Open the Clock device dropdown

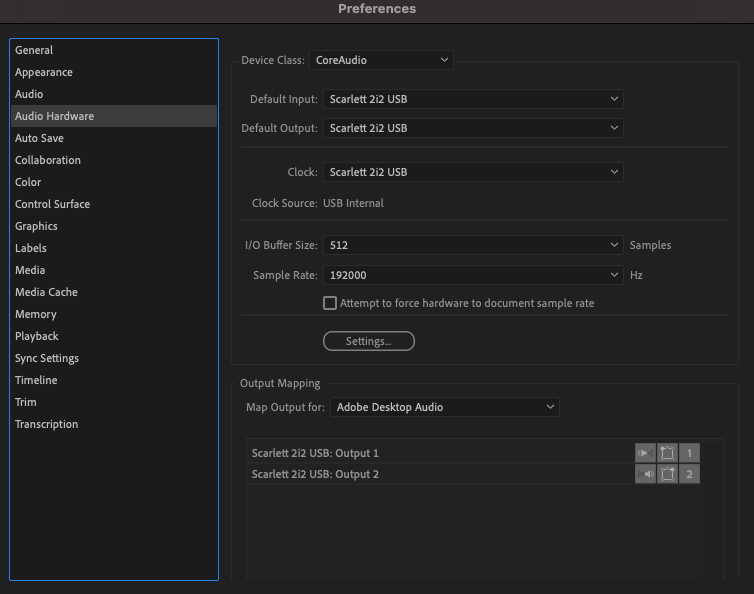473,172
